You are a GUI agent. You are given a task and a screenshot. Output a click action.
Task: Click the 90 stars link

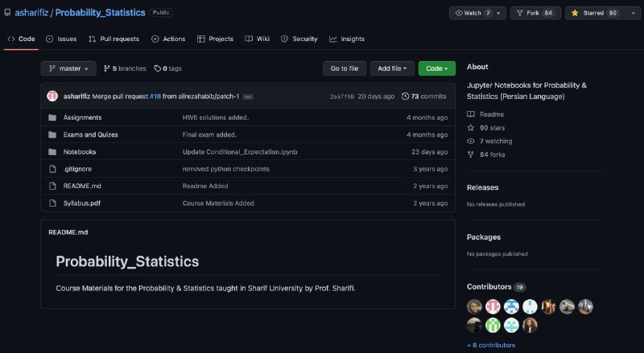tap(486, 128)
